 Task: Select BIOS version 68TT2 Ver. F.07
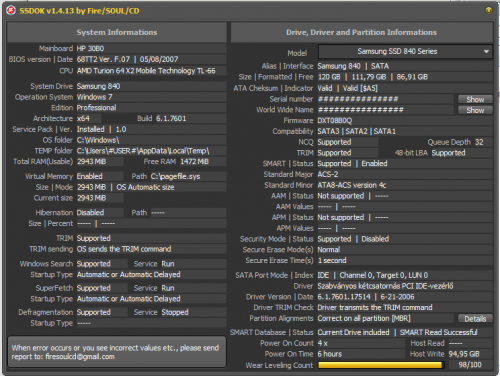pyautogui.click(x=103, y=59)
